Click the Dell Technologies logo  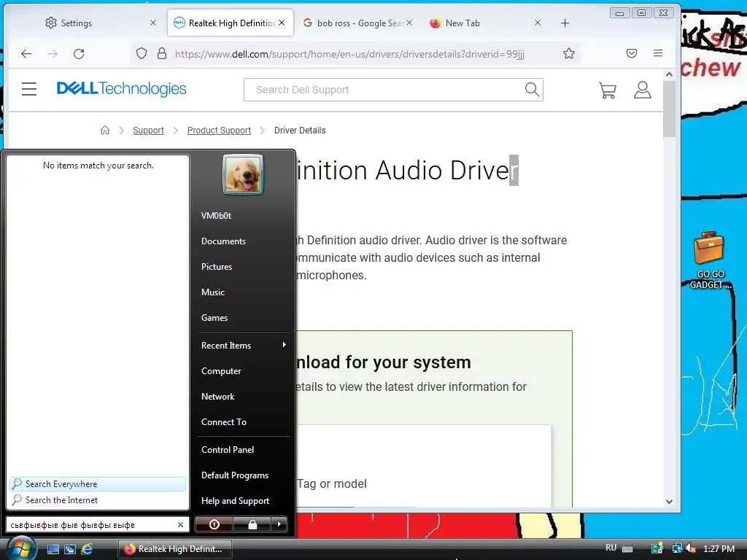click(x=122, y=88)
